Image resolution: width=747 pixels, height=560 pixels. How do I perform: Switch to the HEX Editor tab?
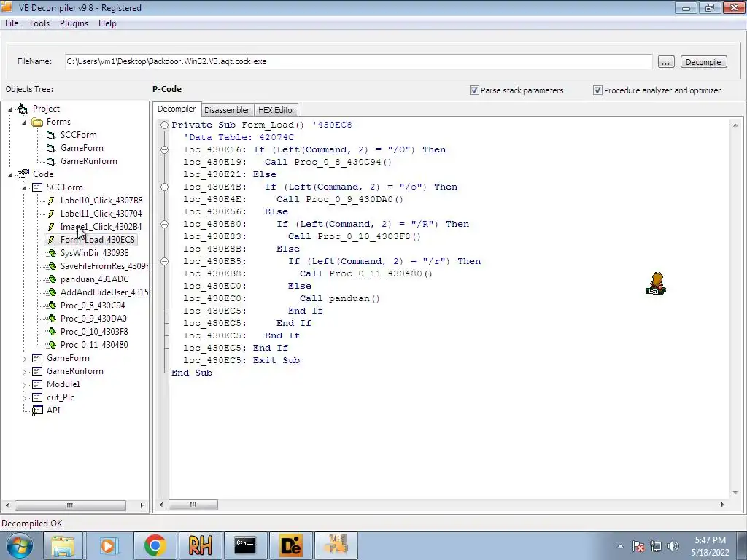pos(276,110)
